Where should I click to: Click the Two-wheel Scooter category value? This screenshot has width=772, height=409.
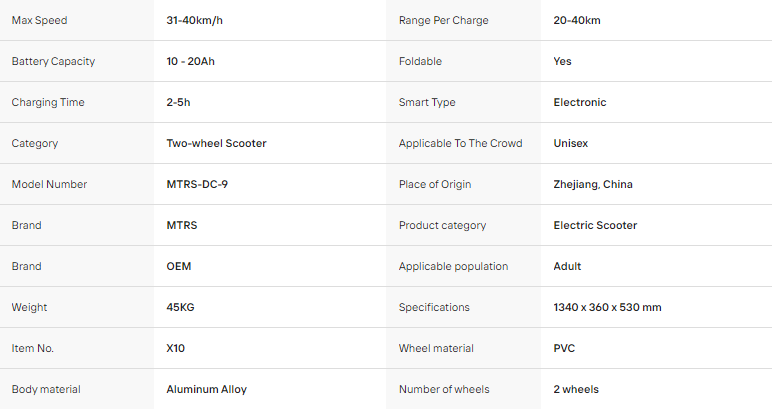coord(216,143)
